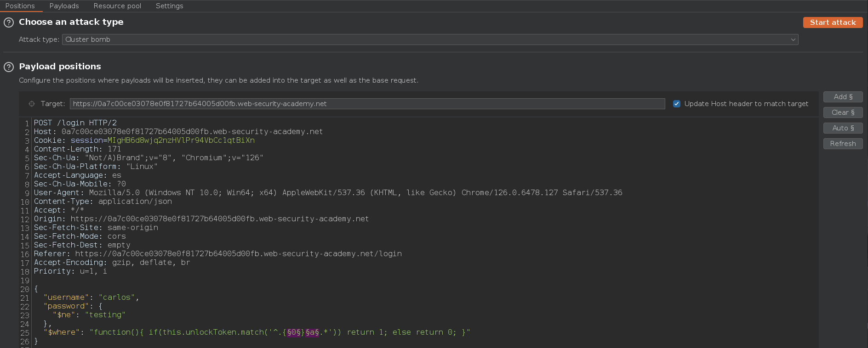868x348 pixels.
Task: Open the Settings tab
Action: tap(169, 6)
